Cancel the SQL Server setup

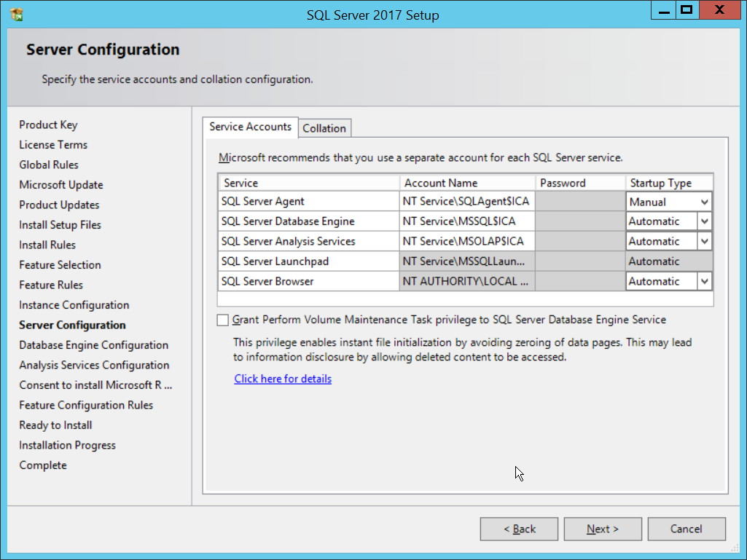click(x=687, y=529)
